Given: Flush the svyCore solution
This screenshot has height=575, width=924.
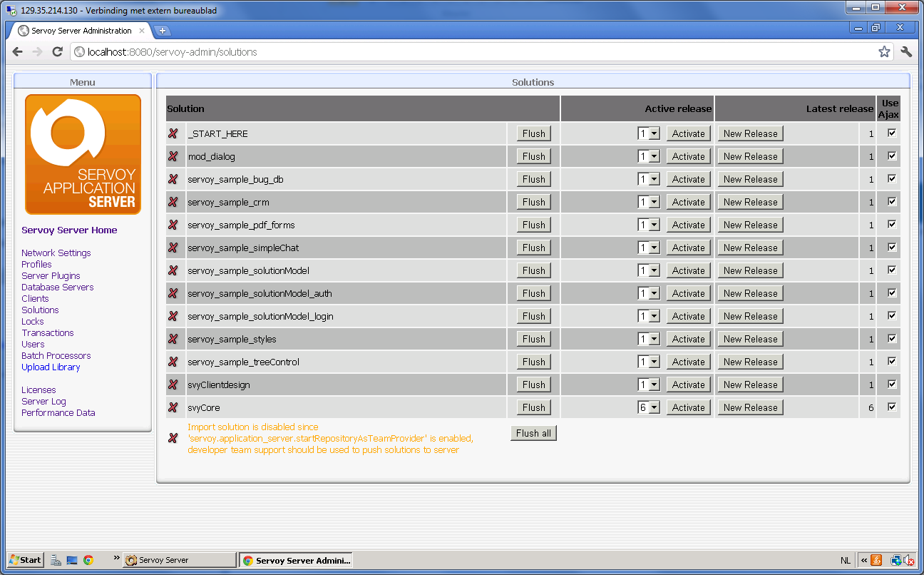Looking at the screenshot, I should click(533, 407).
